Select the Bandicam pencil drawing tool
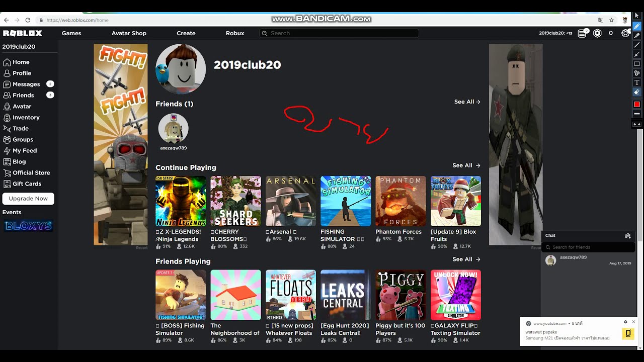Viewport: 644px width, 362px height. tap(636, 26)
